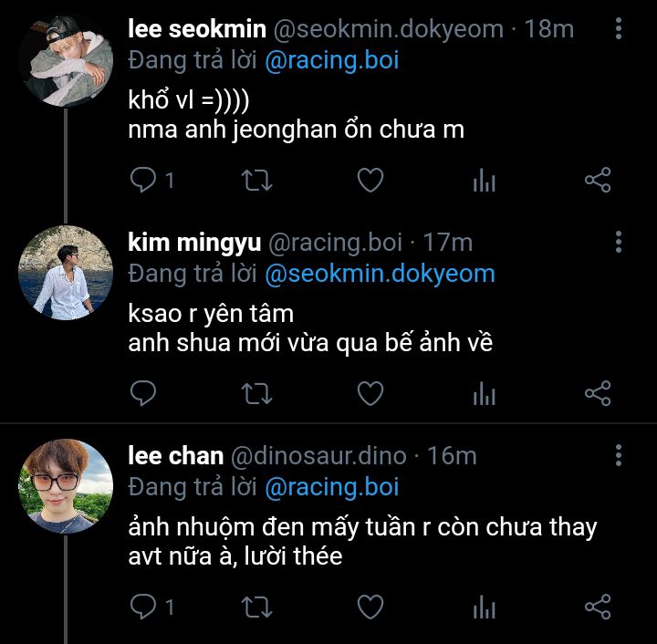657x644 pixels.
Task: Retweet lee seokmin's tweet
Action: click(256, 181)
